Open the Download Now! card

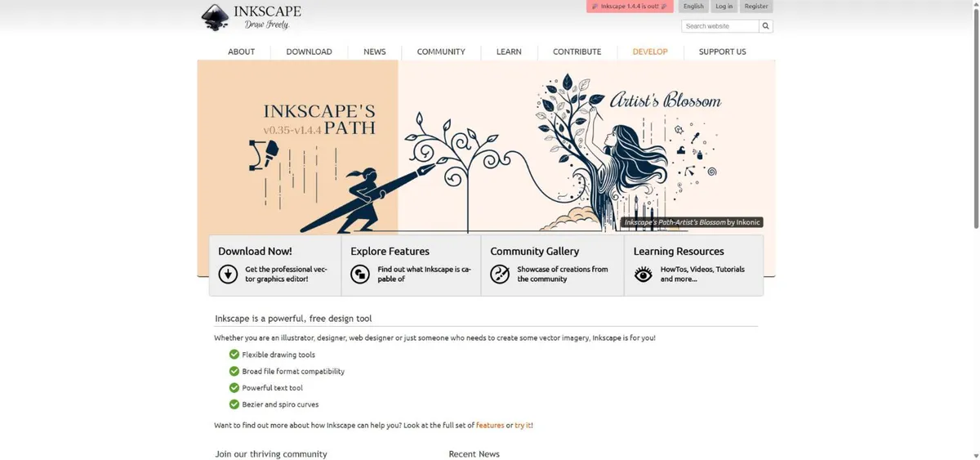click(x=275, y=266)
